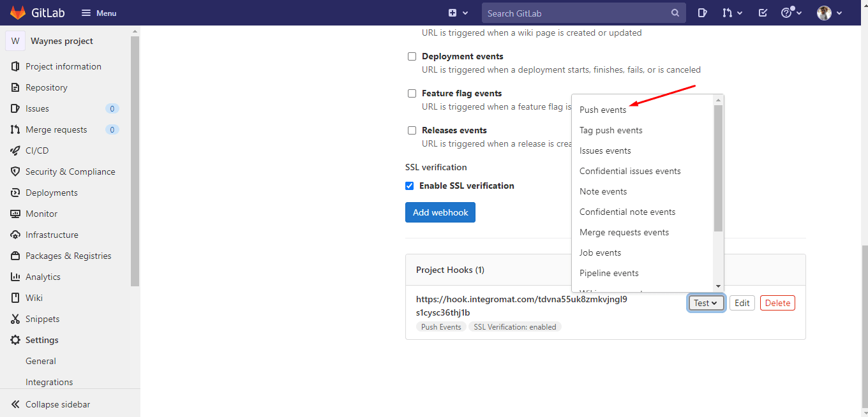Enable Deployment events checkbox
The height and width of the screenshot is (417, 868).
pyautogui.click(x=412, y=56)
